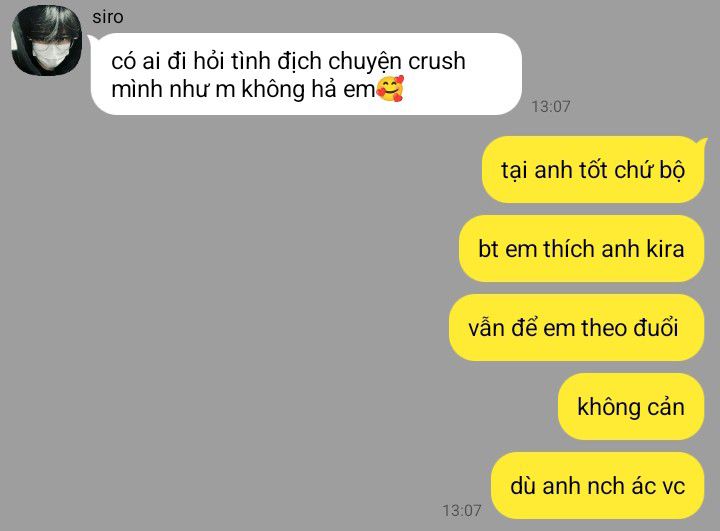
Task: Open siro's profile picture
Action: coord(46,40)
